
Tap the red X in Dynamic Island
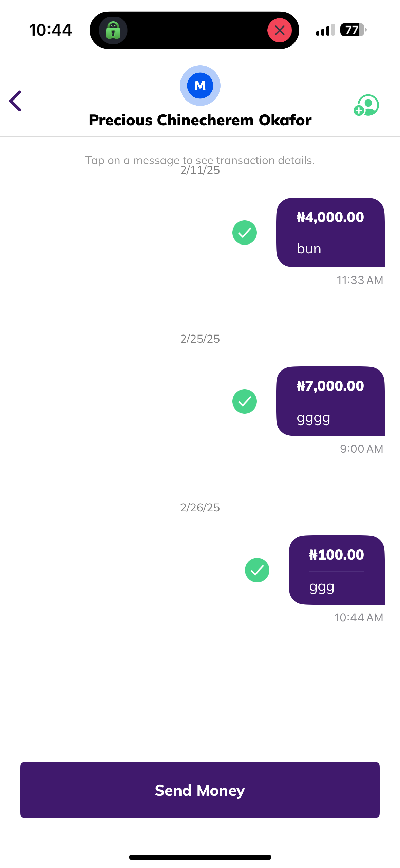tap(280, 30)
